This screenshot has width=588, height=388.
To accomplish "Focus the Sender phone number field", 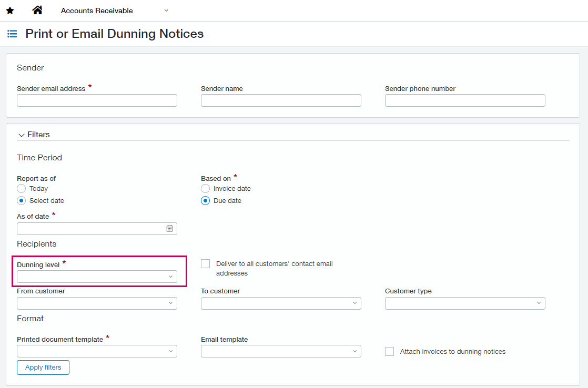I will click(x=465, y=100).
